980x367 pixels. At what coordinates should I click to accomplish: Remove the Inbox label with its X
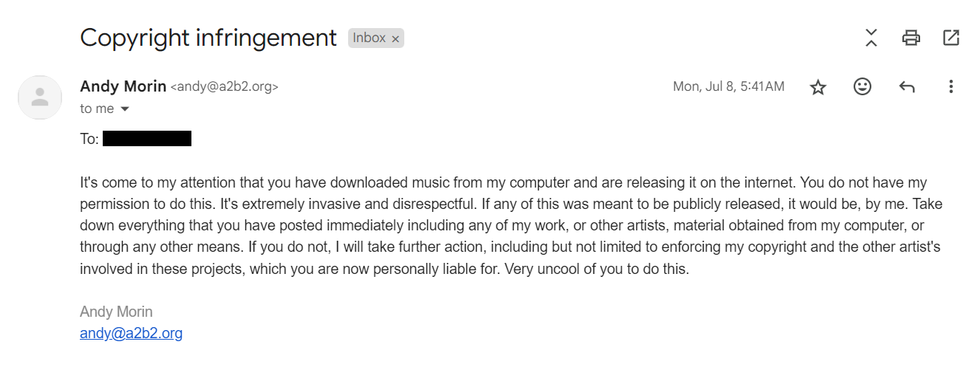point(395,38)
